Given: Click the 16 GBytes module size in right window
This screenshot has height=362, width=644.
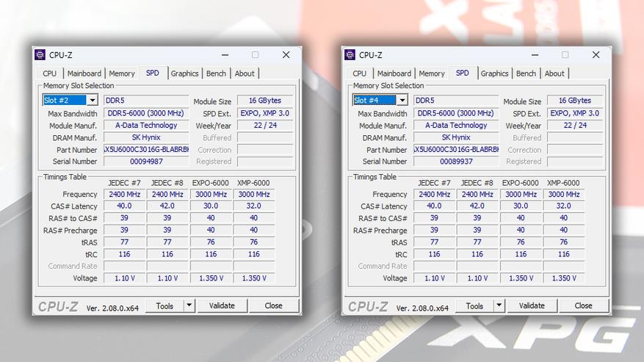Looking at the screenshot, I should 574,101.
